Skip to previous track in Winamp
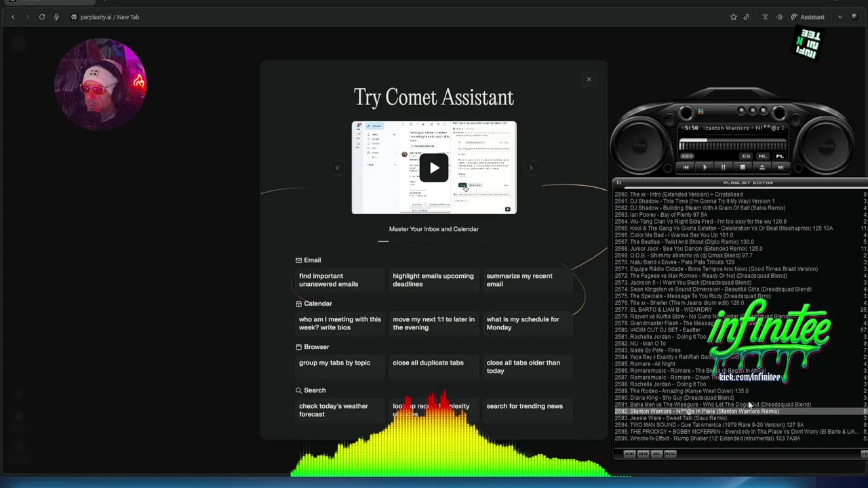The image size is (868, 488). coord(686,167)
